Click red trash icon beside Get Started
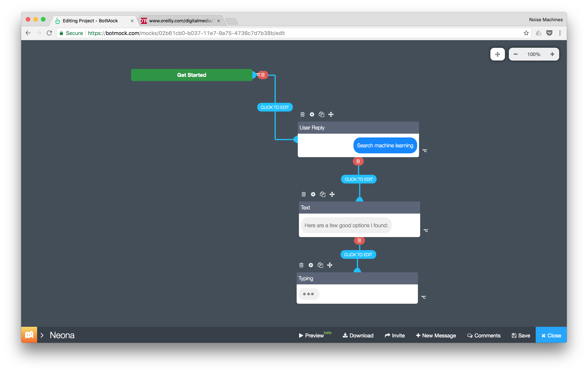588x373 pixels. click(x=263, y=75)
